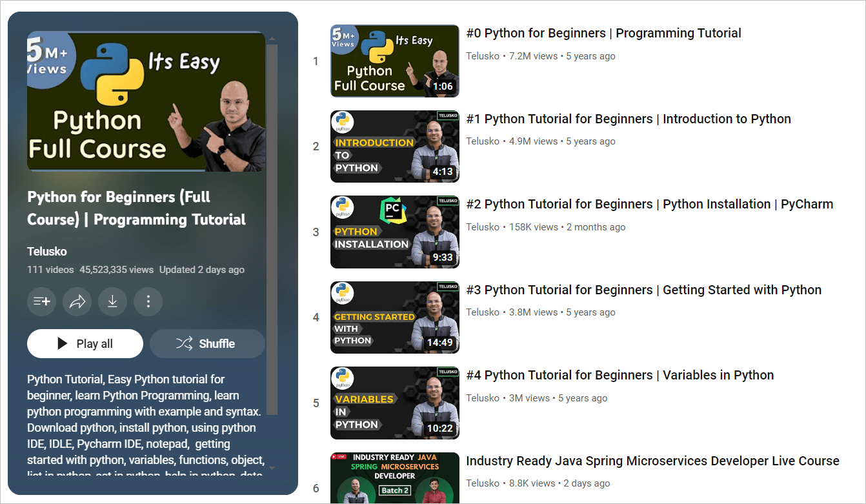The image size is (866, 504).
Task: Click '3M views' under video #4
Action: [x=530, y=398]
